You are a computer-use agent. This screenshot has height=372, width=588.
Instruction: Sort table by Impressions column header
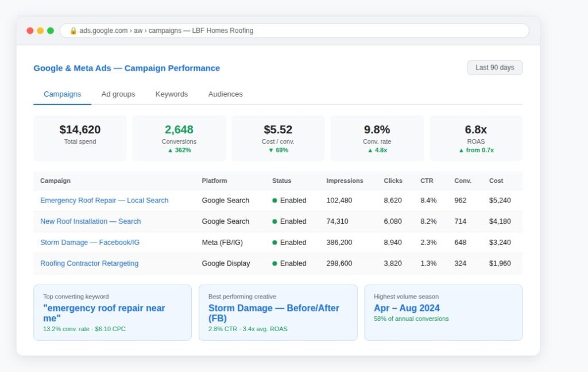345,181
